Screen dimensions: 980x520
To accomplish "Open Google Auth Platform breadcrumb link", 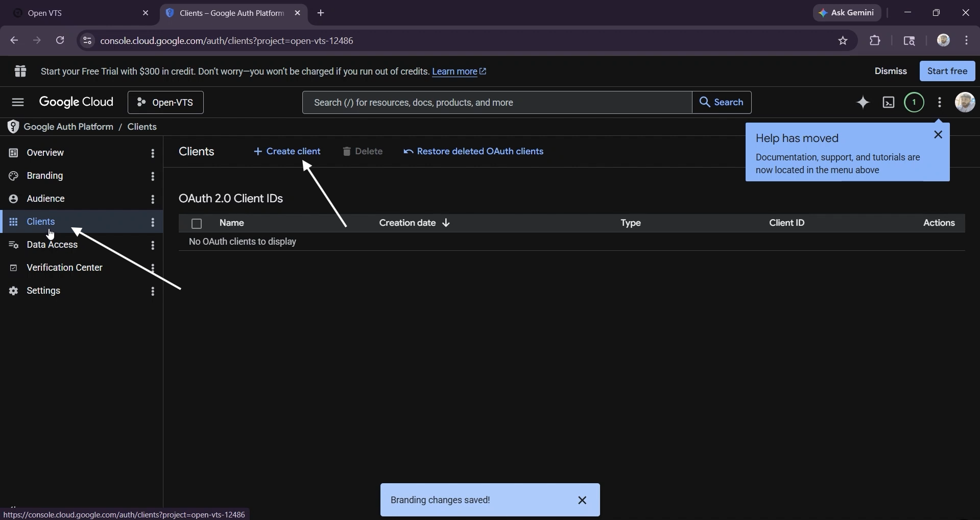I will [x=68, y=127].
